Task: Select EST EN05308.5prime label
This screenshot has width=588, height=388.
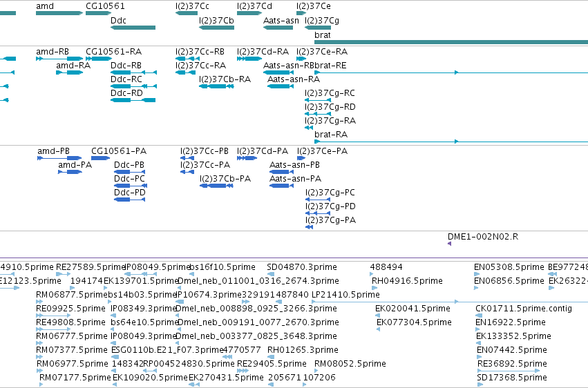Action: pos(509,267)
